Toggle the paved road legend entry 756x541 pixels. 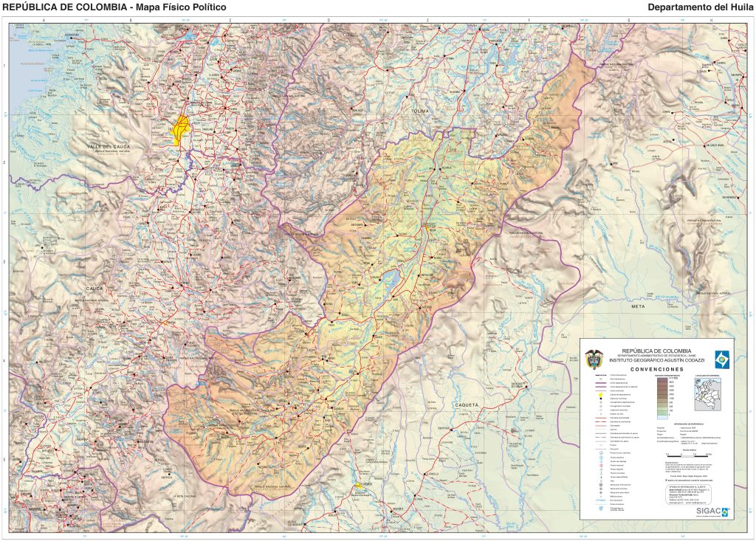pyautogui.click(x=600, y=418)
